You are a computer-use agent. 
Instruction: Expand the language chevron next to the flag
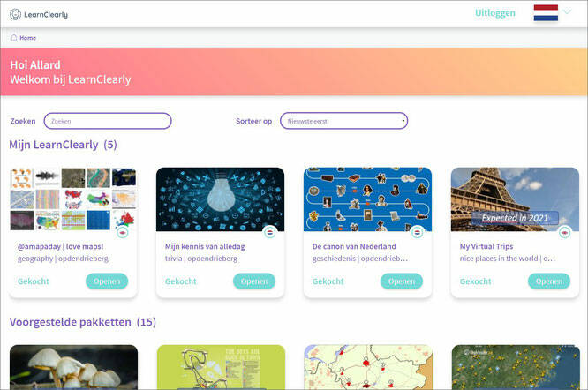pyautogui.click(x=567, y=11)
